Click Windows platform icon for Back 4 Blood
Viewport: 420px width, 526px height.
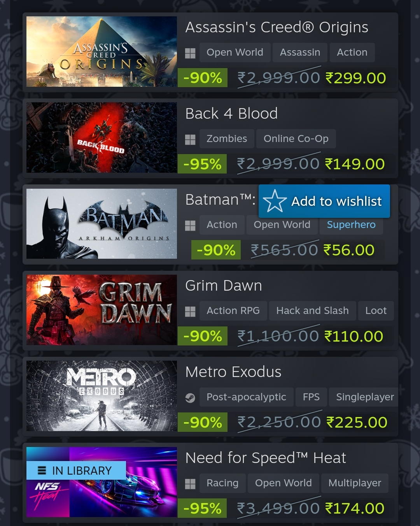click(190, 139)
